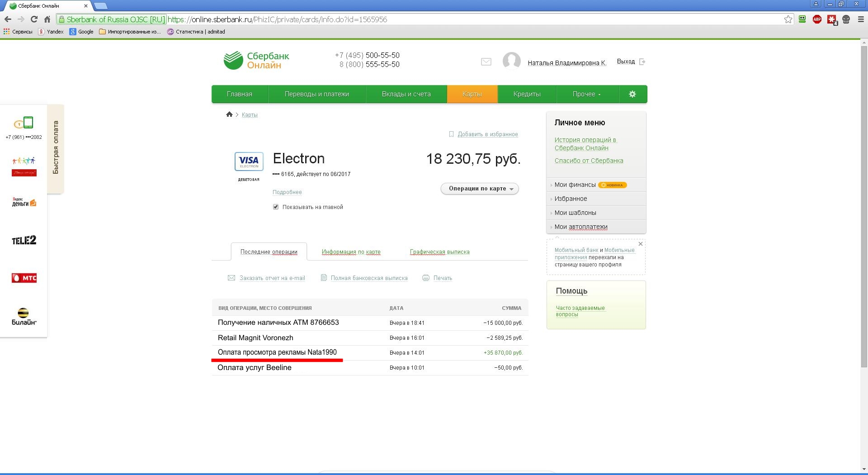Click the settings gear in green navigation bar

pyautogui.click(x=632, y=94)
